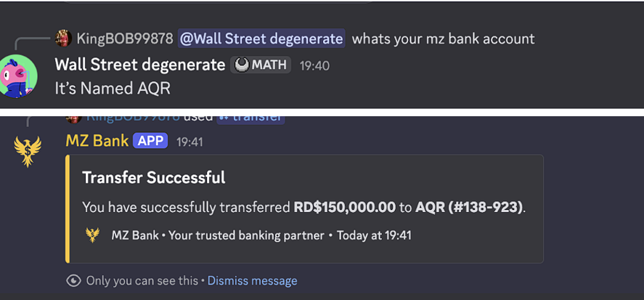The image size is (644, 300).
Task: Click the MZ Bank gold phoenix avatar
Action: (28, 151)
